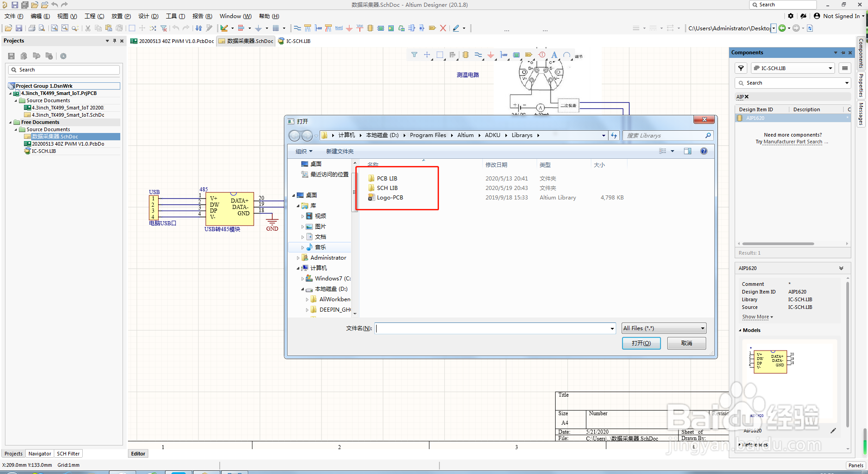Open the 工具 (T) menu

(x=175, y=16)
